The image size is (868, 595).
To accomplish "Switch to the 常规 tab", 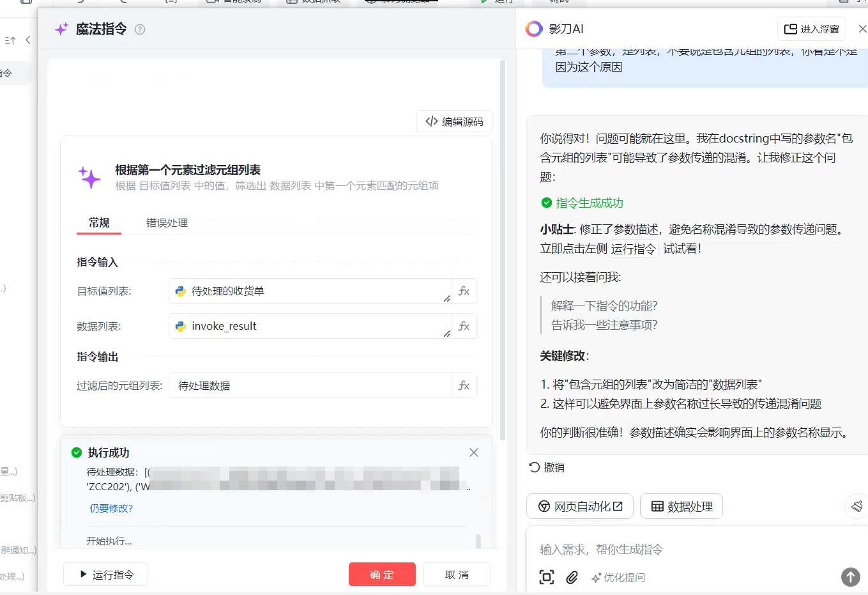I will (99, 222).
